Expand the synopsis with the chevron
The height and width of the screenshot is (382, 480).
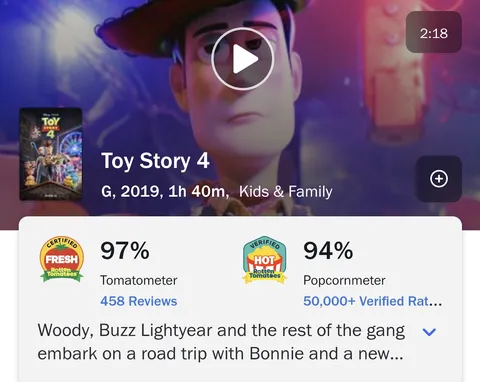tap(429, 332)
